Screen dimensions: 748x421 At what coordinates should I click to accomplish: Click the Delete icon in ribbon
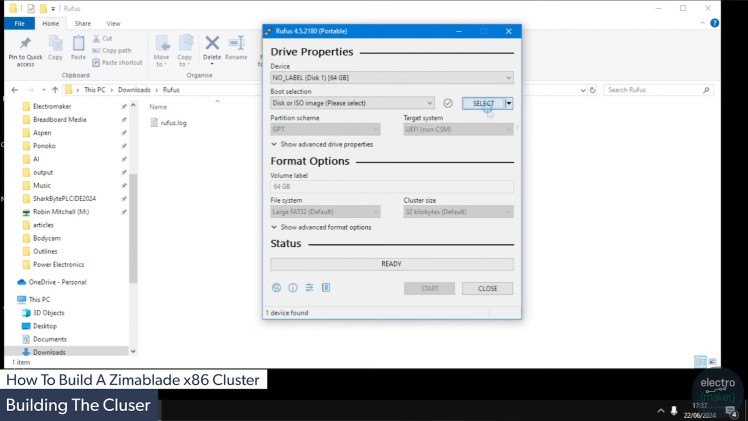coord(212,47)
